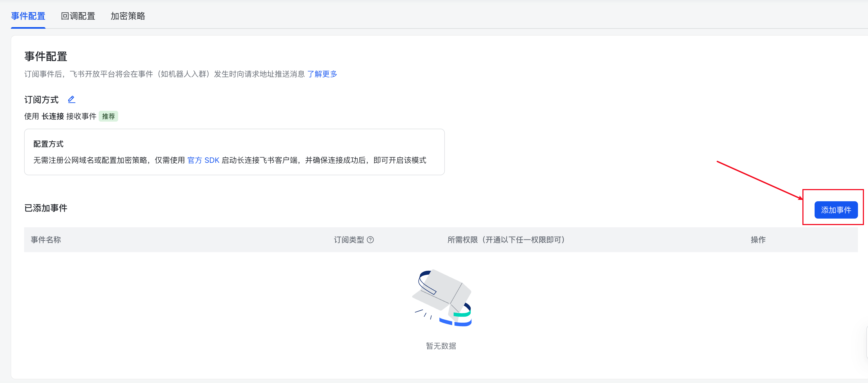868x383 pixels.
Task: Click the question-mark icon beside 订阅类型
Action: coord(370,240)
